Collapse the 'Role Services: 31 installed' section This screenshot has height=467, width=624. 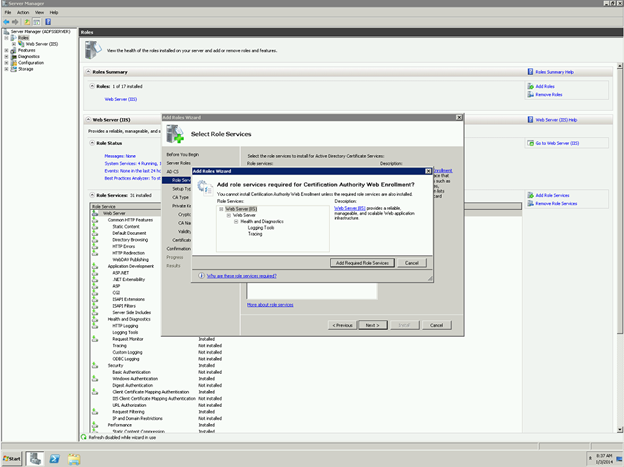(x=92, y=195)
